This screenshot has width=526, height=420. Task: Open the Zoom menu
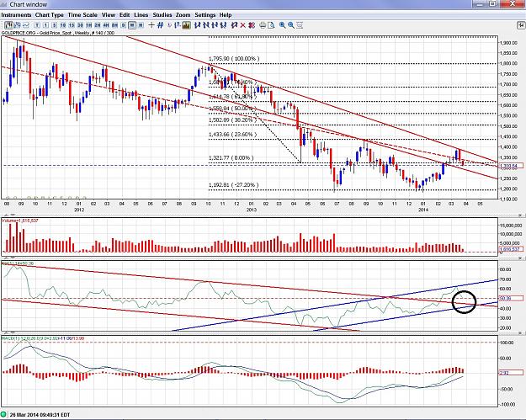pyautogui.click(x=183, y=15)
